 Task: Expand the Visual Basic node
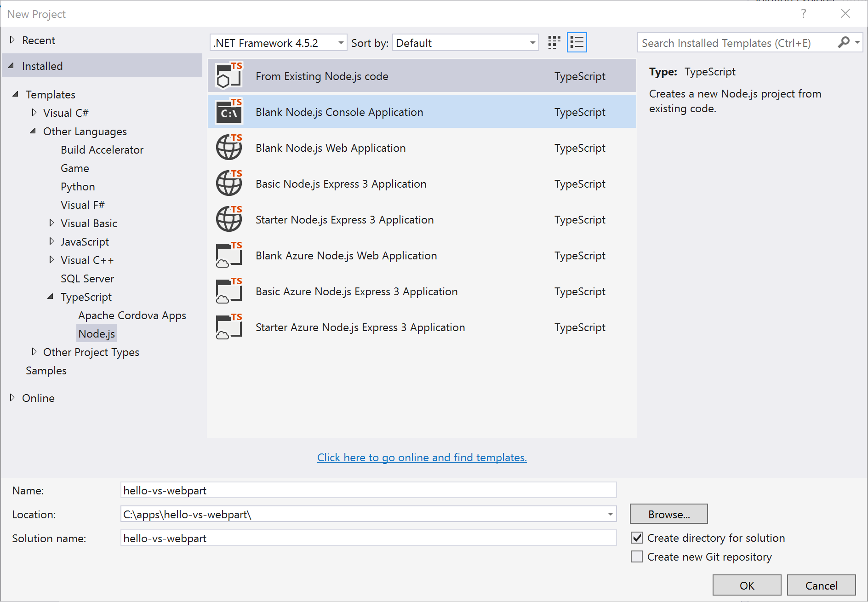coord(51,223)
